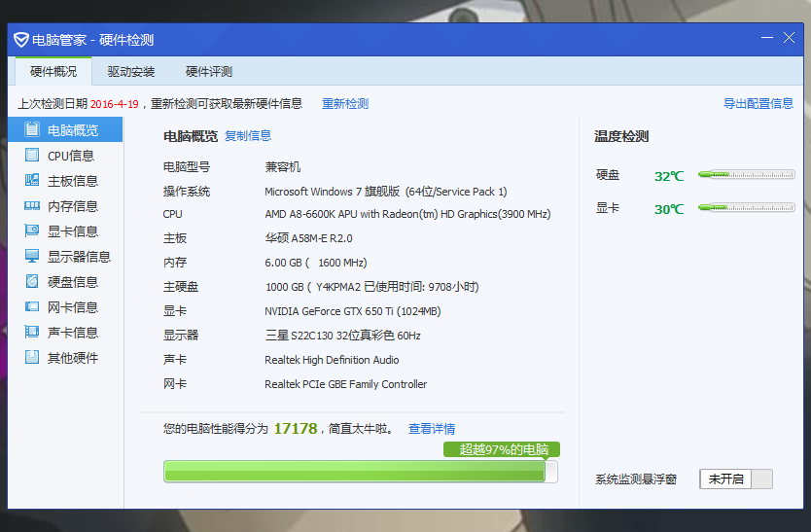Switch to the 硬件评测 tab
Image resolution: width=811 pixels, height=532 pixels.
click(x=209, y=72)
